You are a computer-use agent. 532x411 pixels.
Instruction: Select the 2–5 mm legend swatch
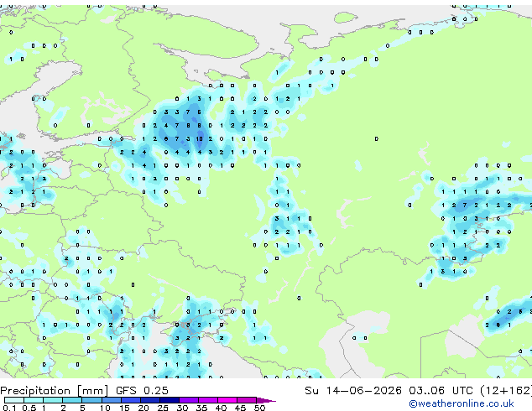72,400
